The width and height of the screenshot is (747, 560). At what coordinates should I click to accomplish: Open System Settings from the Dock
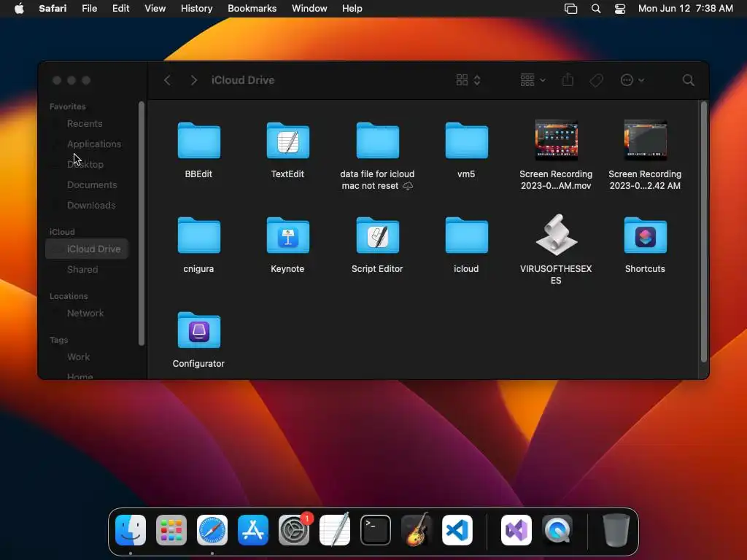pyautogui.click(x=294, y=530)
